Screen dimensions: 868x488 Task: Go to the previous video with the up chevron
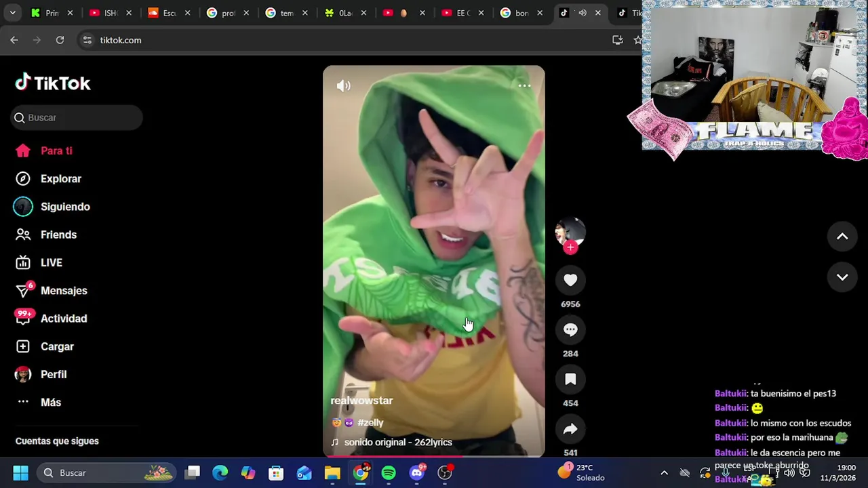click(x=842, y=237)
